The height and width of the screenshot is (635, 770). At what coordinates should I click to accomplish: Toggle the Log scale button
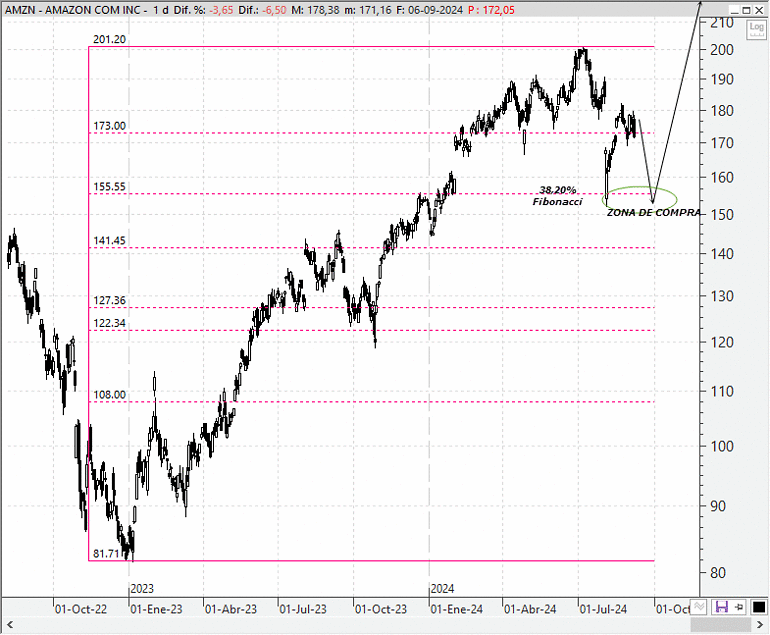click(756, 28)
